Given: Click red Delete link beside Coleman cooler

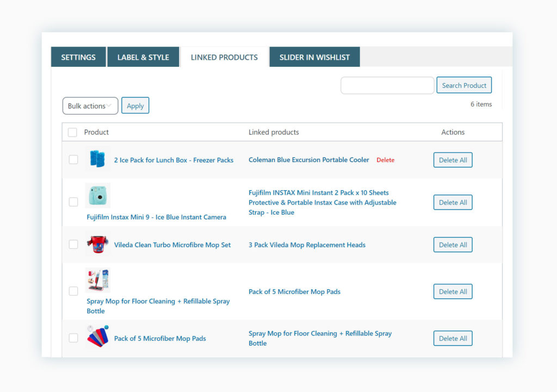Looking at the screenshot, I should click(386, 160).
